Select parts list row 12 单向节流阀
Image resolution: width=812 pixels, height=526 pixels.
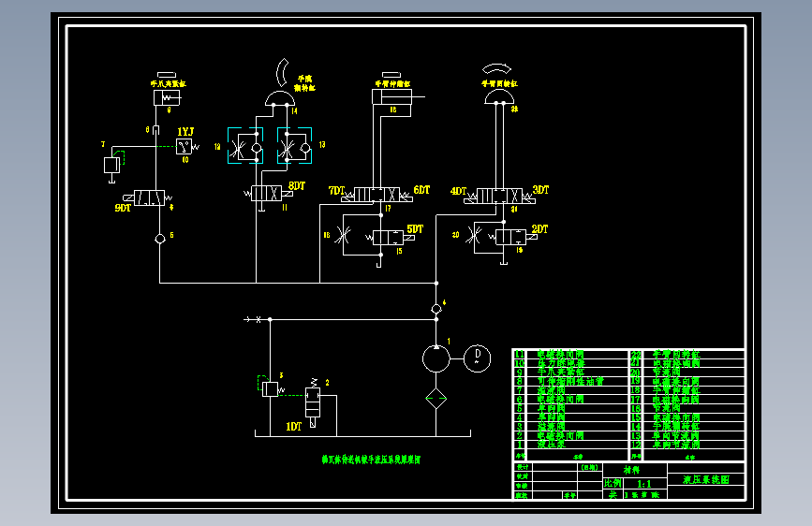point(687,445)
